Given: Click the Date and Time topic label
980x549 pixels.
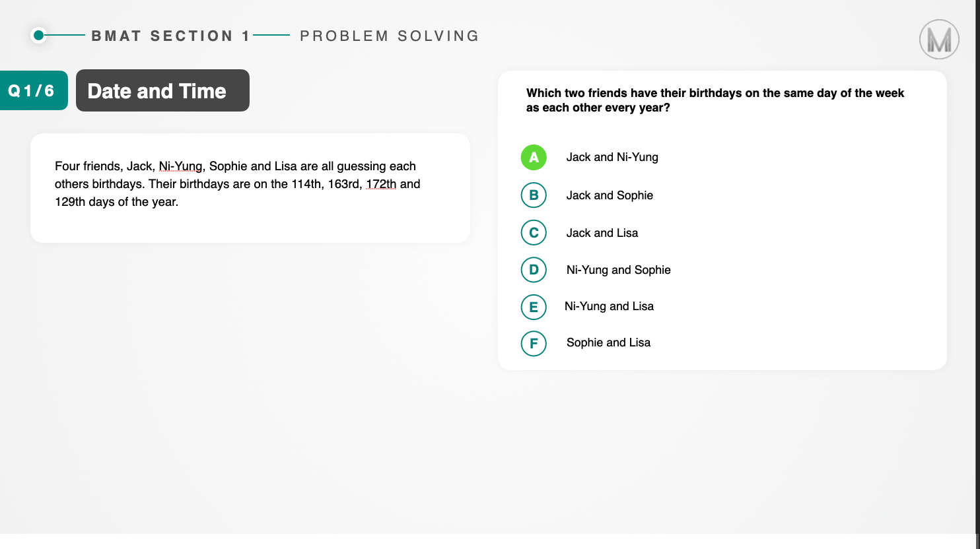Looking at the screenshot, I should [162, 90].
